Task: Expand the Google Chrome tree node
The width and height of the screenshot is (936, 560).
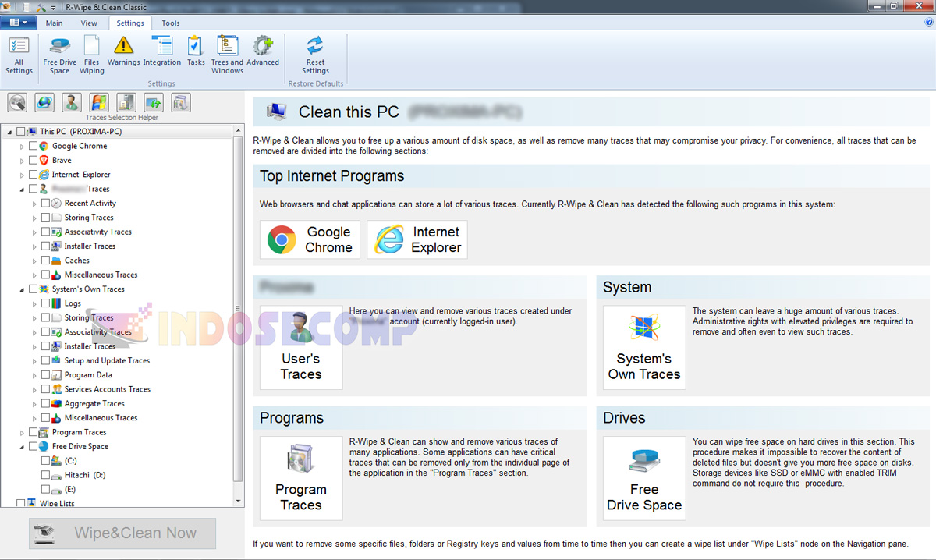Action: pyautogui.click(x=22, y=146)
